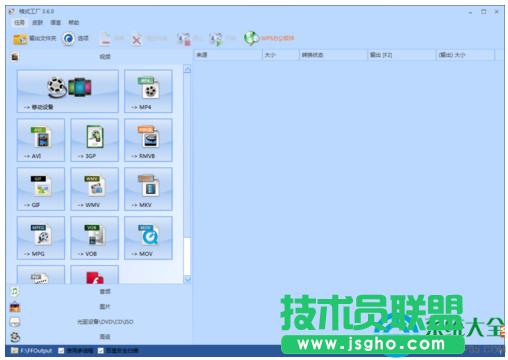508x360 pixels.
Task: Expand the 音频 (Audio) category
Action: pyautogui.click(x=105, y=291)
